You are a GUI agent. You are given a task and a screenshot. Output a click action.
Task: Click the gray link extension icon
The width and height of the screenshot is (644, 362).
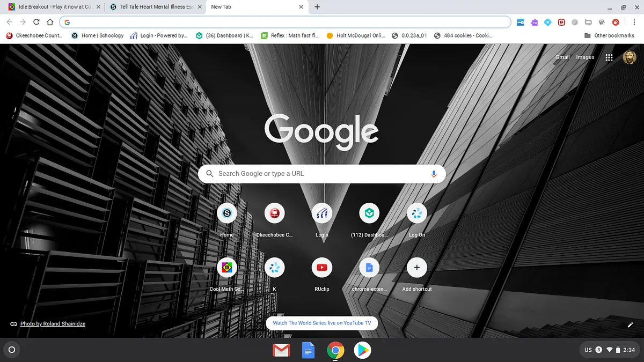(575, 22)
